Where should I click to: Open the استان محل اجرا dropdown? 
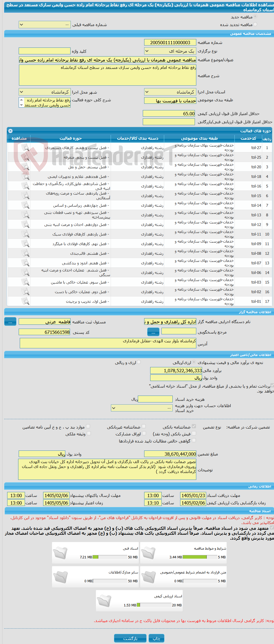tap(170, 92)
